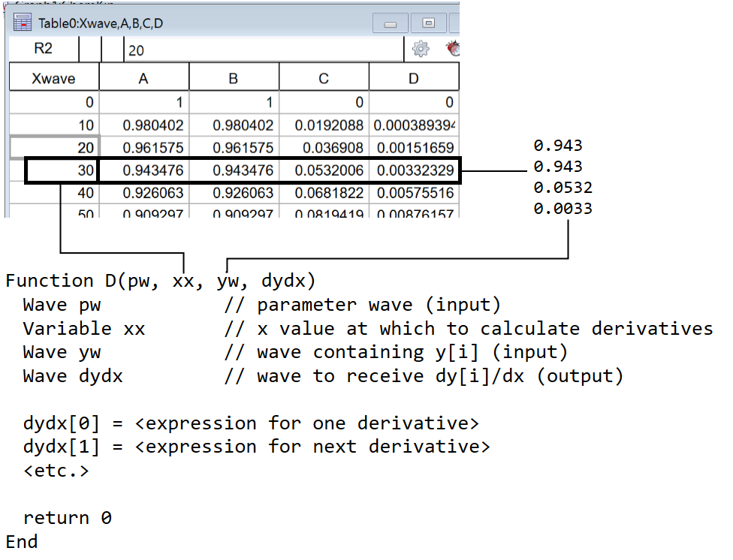Select column D cell 0.00575516
The height and width of the screenshot is (560, 733).
tap(414, 193)
